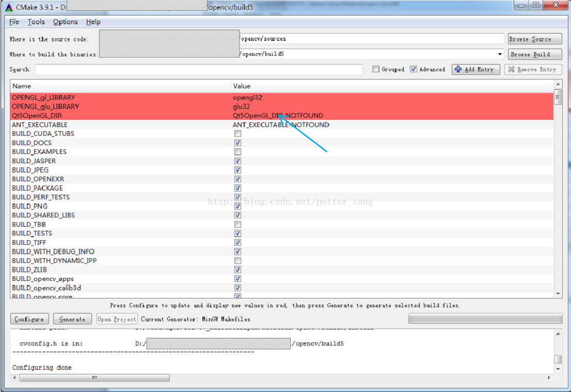571x392 pixels.
Task: Click the entries list scroll-up arrow
Action: click(558, 85)
